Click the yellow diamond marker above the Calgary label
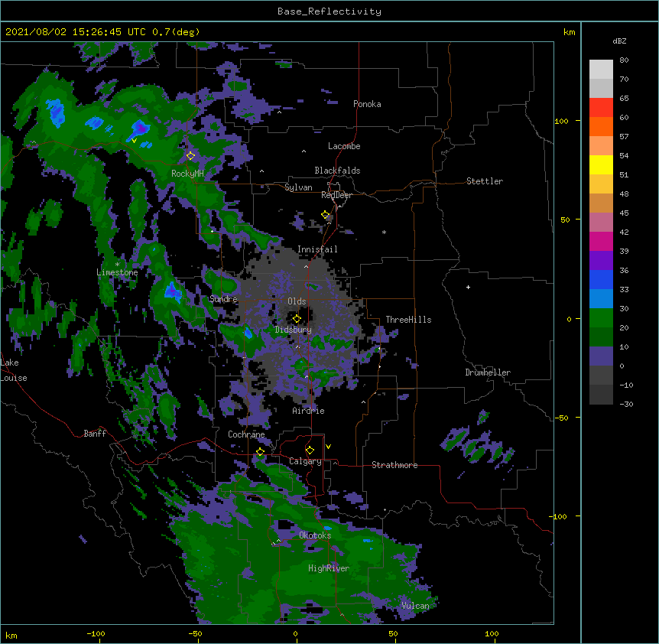Screen dimensions: 659x644 [310, 450]
